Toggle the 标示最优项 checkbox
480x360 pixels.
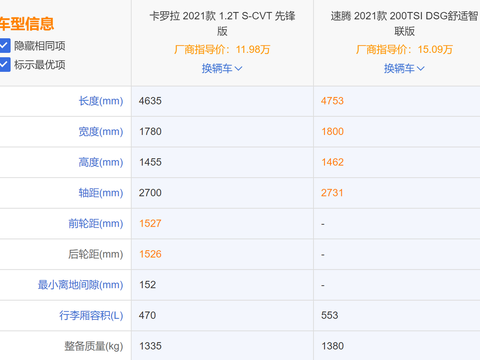click(4, 65)
